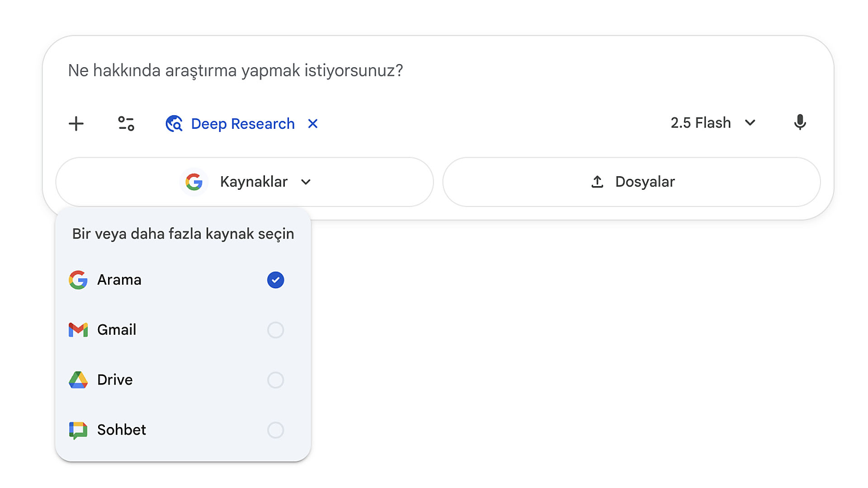Viewport: 868px width, 488px height.
Task: Activate the microphone voice input icon
Action: 800,122
